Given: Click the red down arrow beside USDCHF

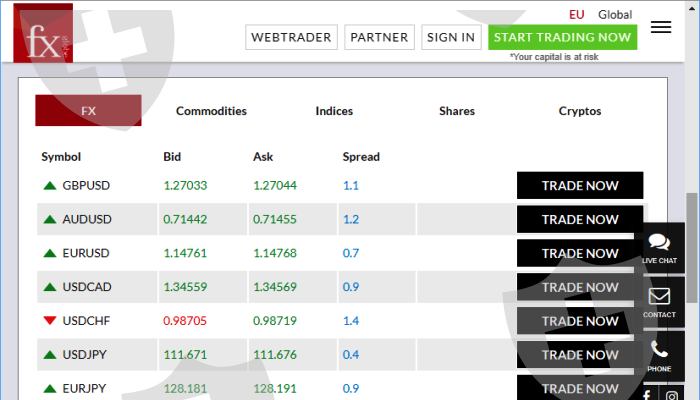Looking at the screenshot, I should (49, 321).
